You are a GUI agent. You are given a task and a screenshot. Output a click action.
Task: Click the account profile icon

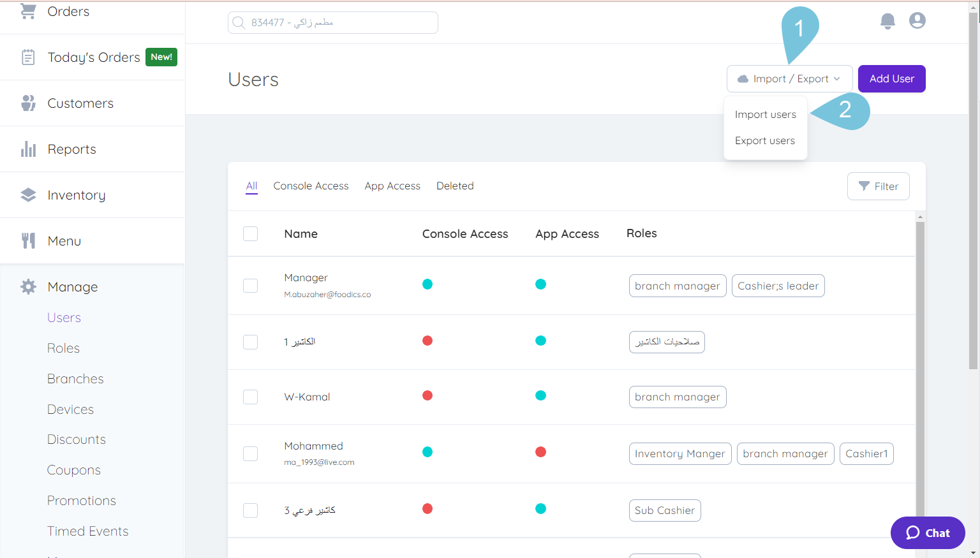pos(917,20)
